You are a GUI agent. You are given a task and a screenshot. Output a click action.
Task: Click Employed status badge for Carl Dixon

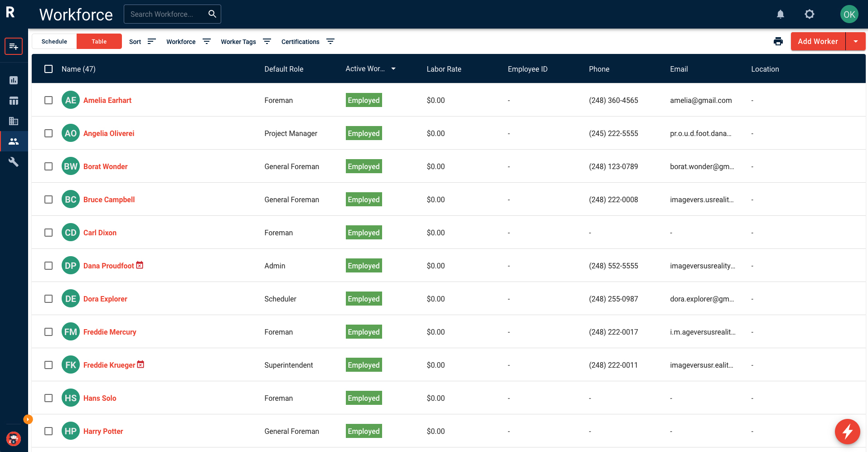tap(364, 233)
